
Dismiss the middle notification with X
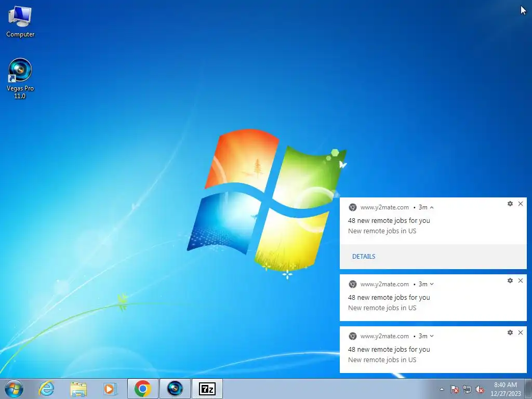point(521,281)
